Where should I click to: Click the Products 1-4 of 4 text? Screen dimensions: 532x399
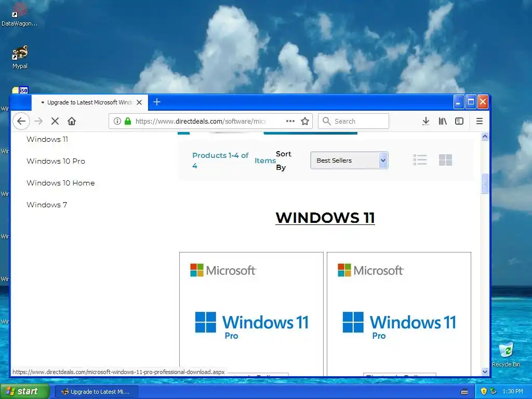220,161
